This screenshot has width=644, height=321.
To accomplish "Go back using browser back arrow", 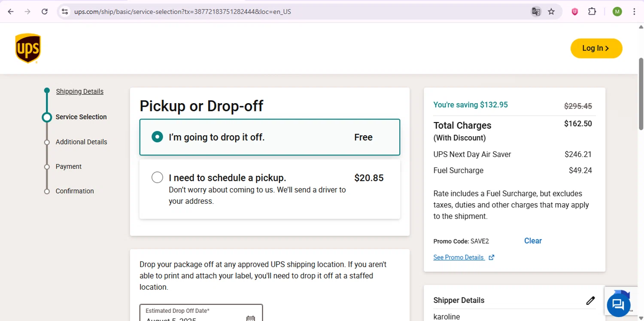I will point(11,12).
